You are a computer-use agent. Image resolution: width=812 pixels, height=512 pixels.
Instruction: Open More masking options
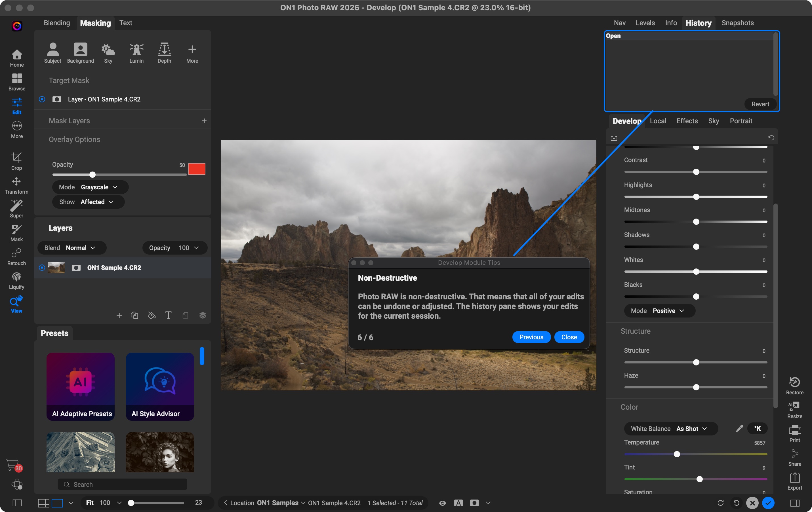point(192,53)
